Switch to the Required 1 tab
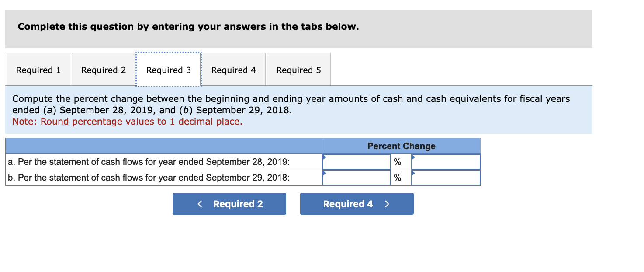644x272 pixels. (38, 70)
